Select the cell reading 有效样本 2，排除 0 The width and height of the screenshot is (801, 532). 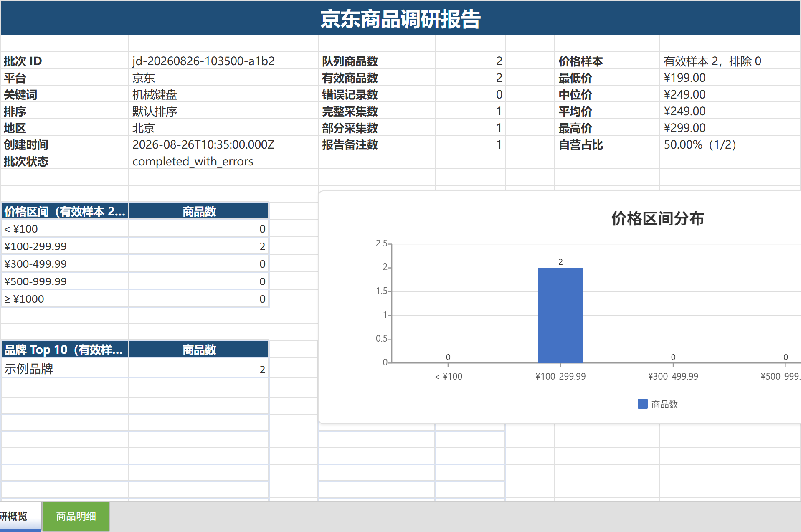click(x=730, y=61)
